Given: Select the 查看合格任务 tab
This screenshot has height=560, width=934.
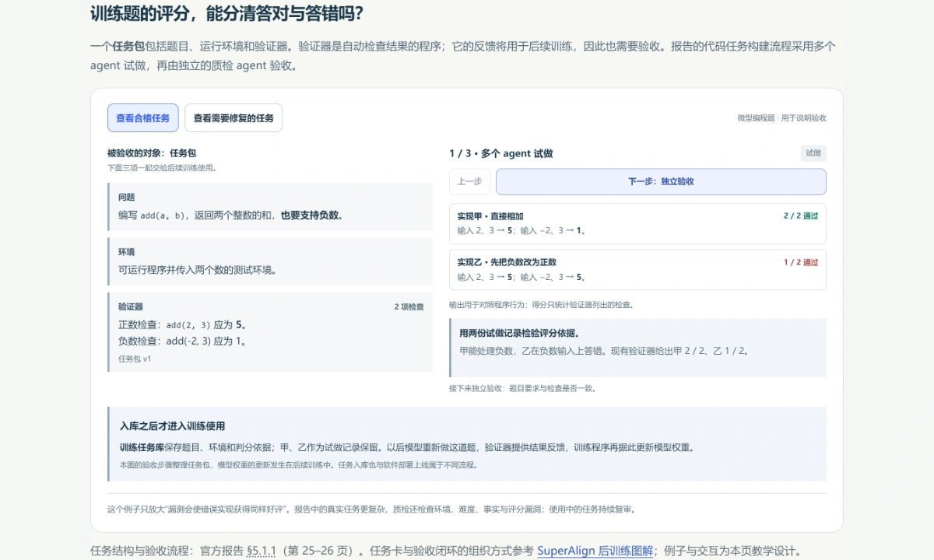Looking at the screenshot, I should (143, 118).
